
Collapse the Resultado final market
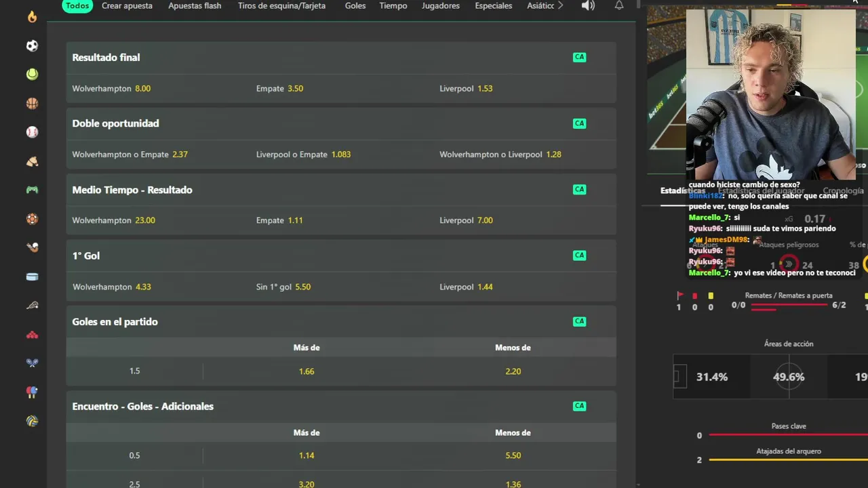click(341, 58)
